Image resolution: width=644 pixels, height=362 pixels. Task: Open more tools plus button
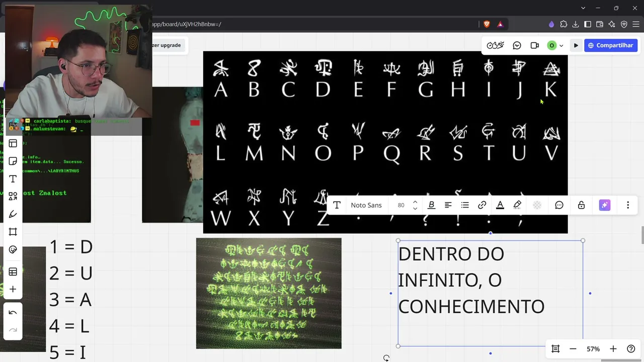(x=13, y=290)
